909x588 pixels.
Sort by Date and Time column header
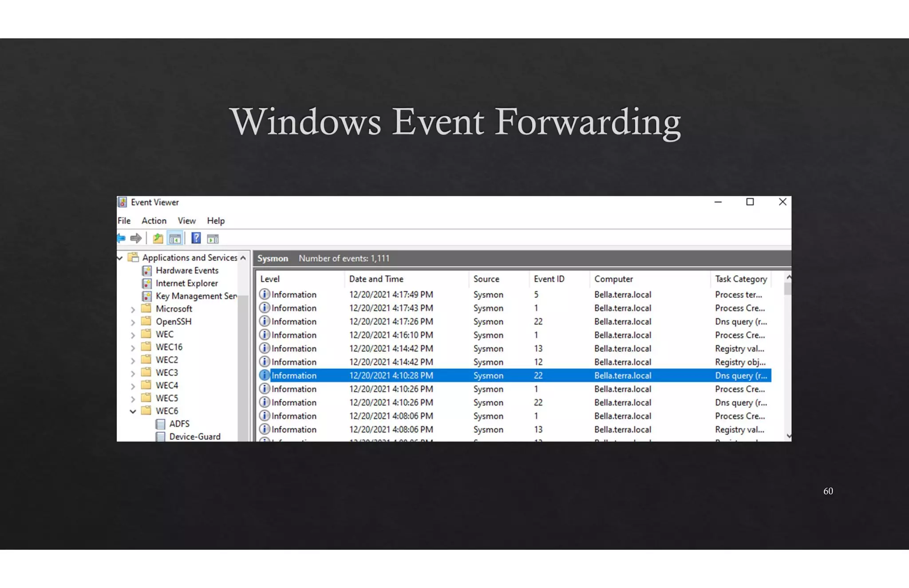point(376,279)
